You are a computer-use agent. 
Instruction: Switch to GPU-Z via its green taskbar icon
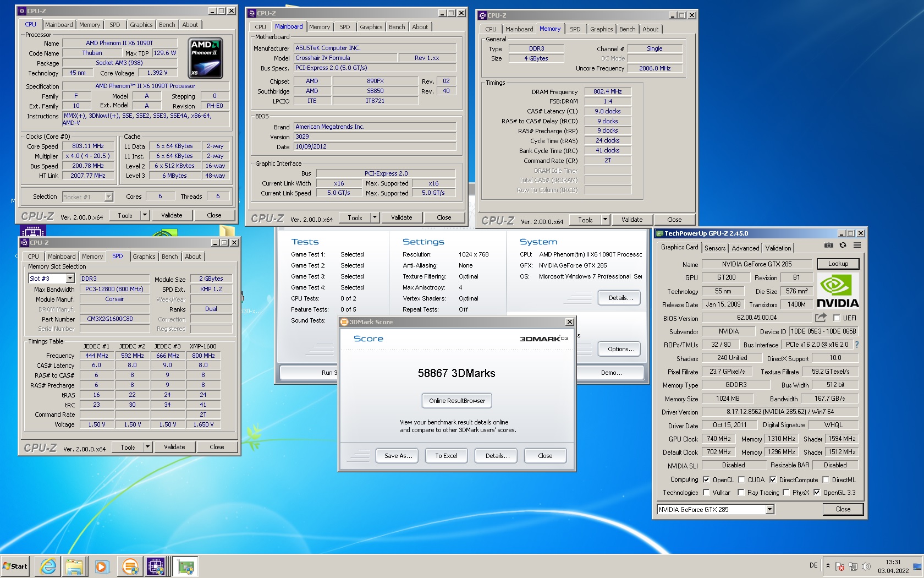point(185,566)
